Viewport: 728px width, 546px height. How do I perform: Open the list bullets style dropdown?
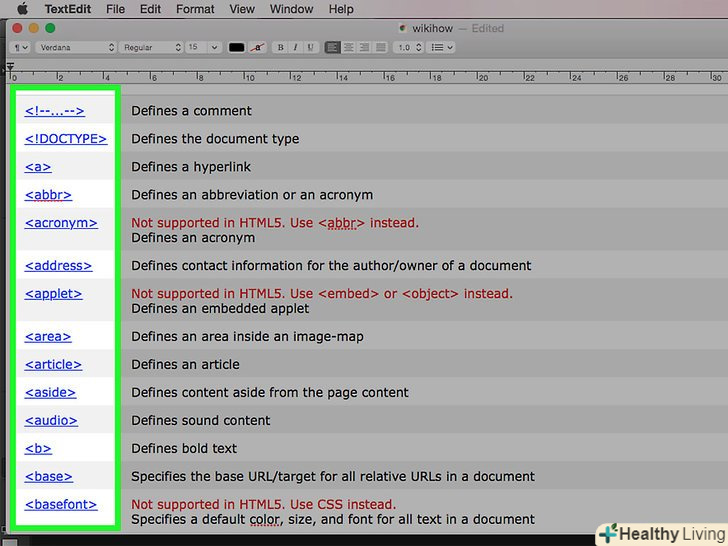(441, 47)
